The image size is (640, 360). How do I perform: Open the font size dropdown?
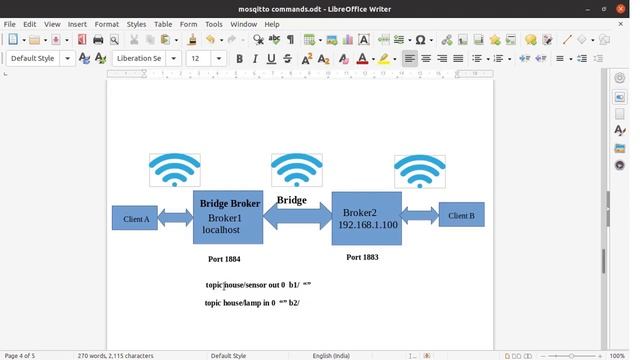[x=219, y=59]
